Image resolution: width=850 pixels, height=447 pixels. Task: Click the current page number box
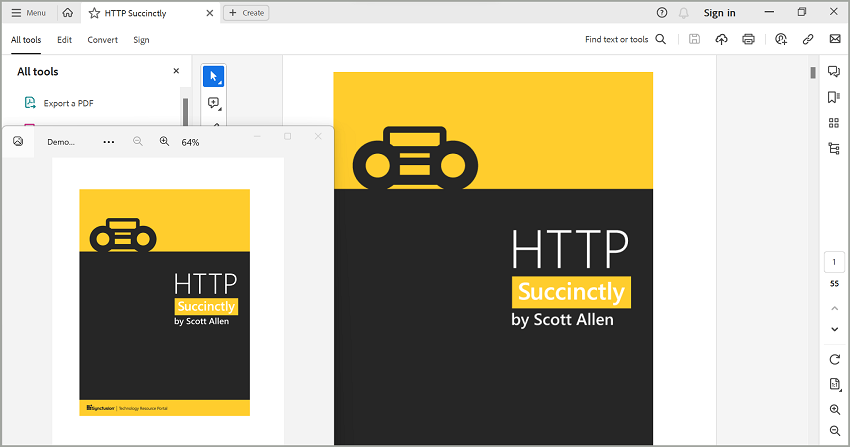pos(834,262)
